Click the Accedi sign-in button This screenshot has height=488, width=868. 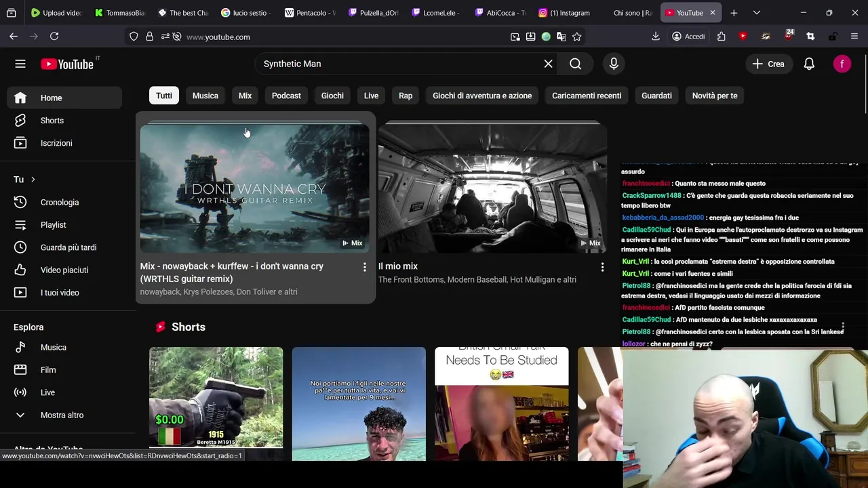tap(688, 37)
